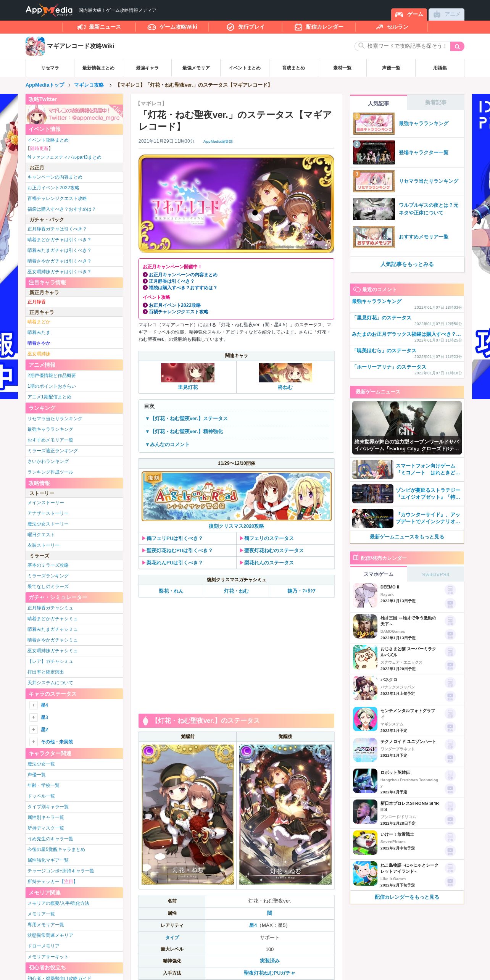Open マギレコ攻略 breadcrumb link

point(89,85)
